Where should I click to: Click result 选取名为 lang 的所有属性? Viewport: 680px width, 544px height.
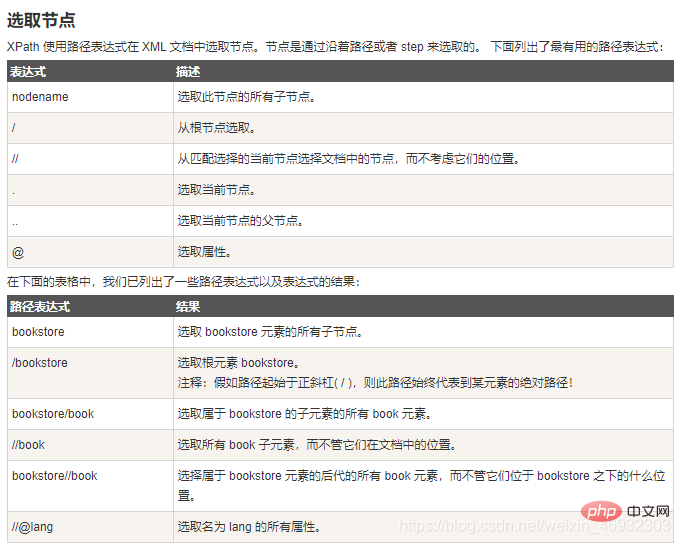249,527
